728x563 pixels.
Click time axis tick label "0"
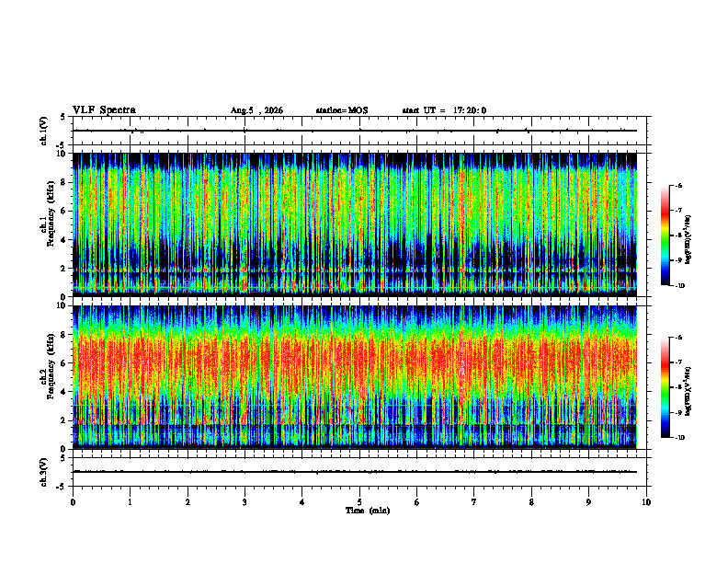[73, 502]
